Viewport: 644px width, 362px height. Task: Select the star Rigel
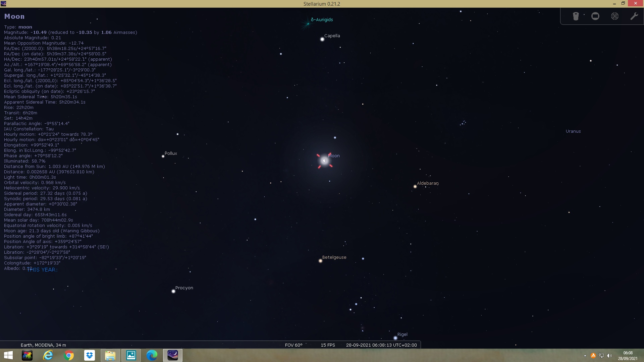[x=395, y=338]
